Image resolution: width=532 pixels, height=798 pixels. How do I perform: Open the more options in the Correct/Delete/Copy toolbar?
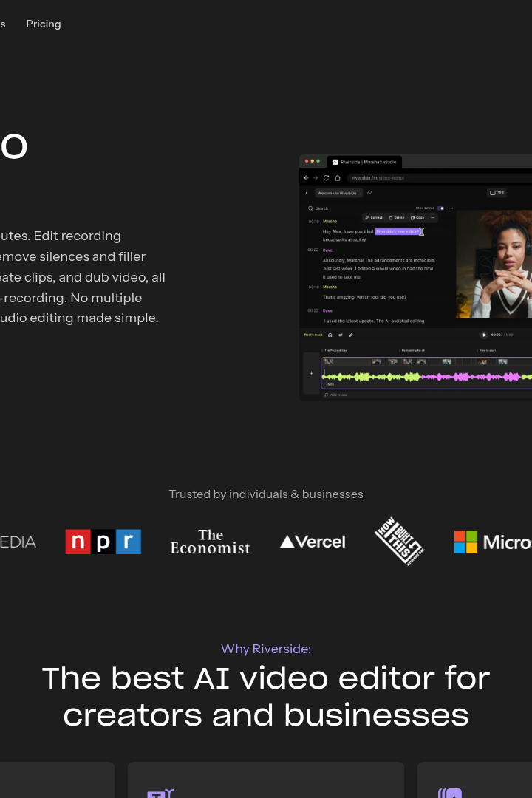point(433,218)
